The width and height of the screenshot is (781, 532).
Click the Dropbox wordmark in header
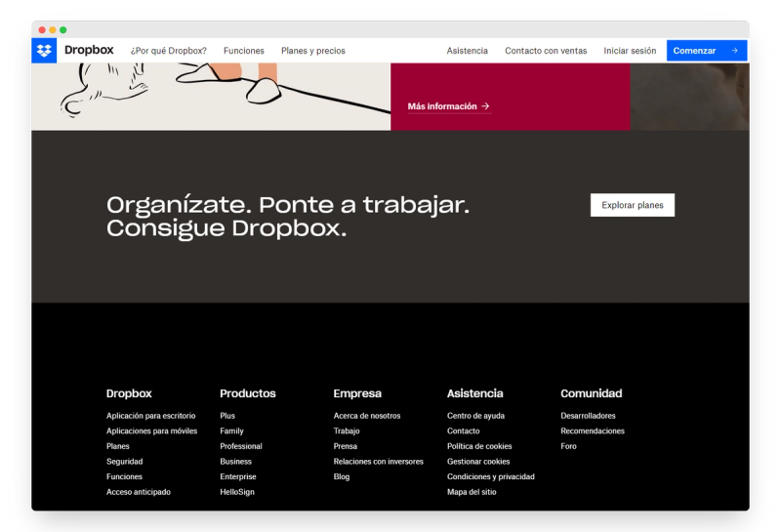tap(89, 50)
